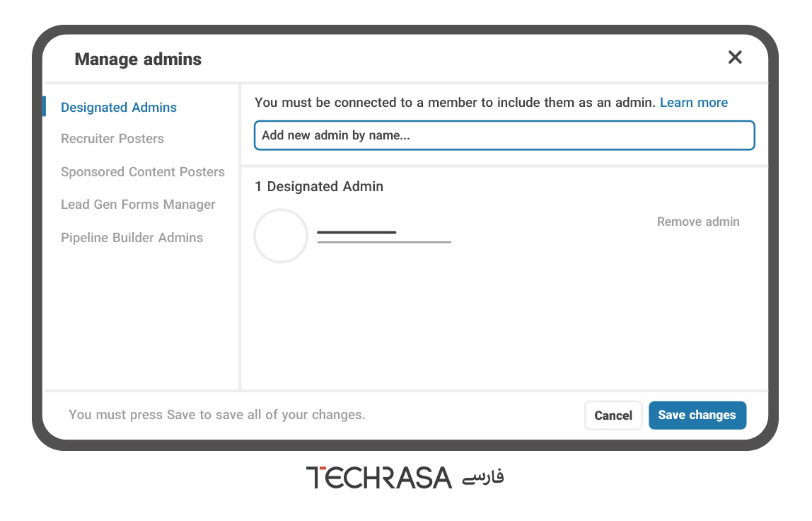Close the Manage admins dialog
Viewport: 812px width, 521px height.
(735, 57)
